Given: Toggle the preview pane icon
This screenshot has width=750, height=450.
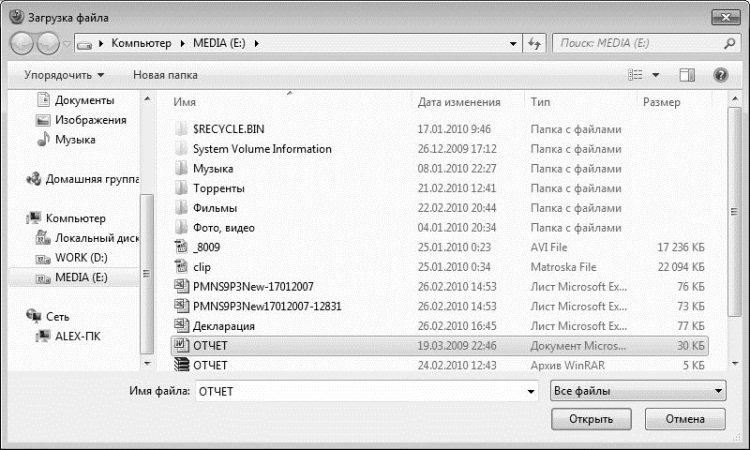Looking at the screenshot, I should [x=687, y=75].
